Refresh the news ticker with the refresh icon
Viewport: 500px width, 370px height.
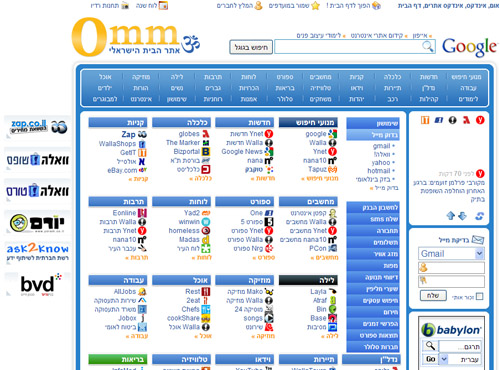click(480, 216)
